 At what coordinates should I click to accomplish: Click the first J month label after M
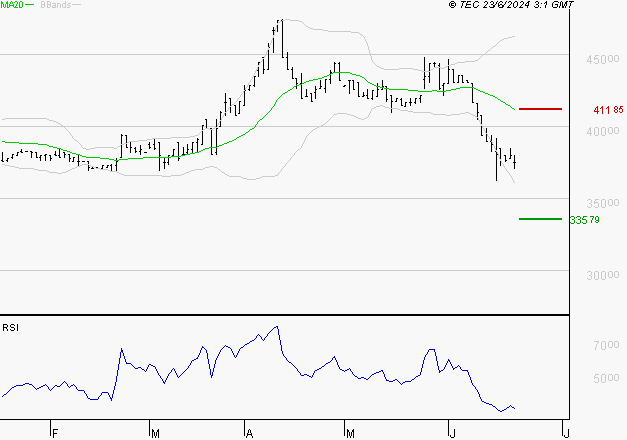point(452,433)
